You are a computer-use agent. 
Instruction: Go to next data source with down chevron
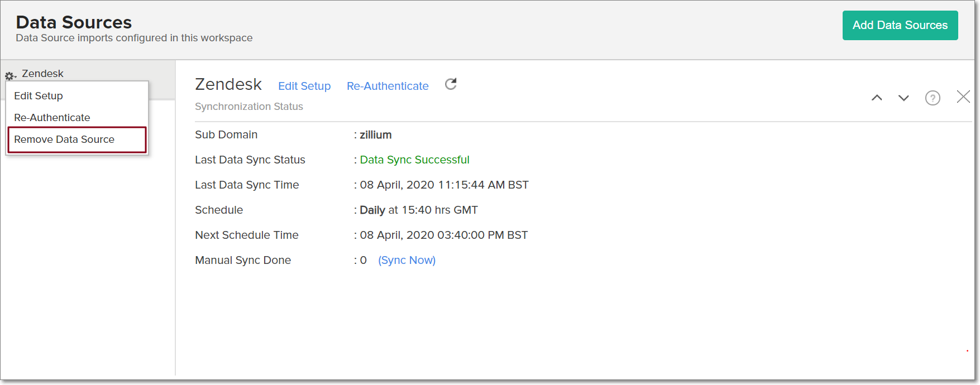903,98
